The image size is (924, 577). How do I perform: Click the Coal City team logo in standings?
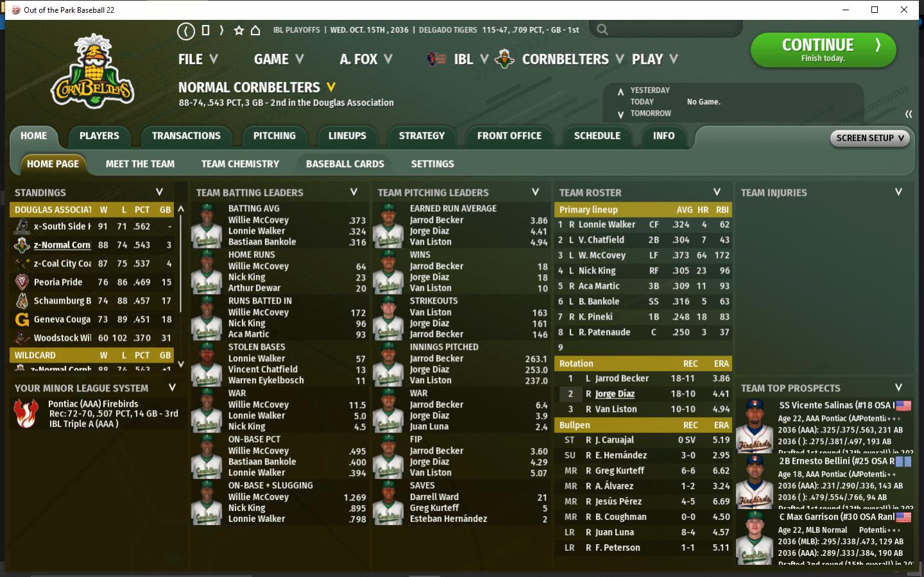(22, 264)
